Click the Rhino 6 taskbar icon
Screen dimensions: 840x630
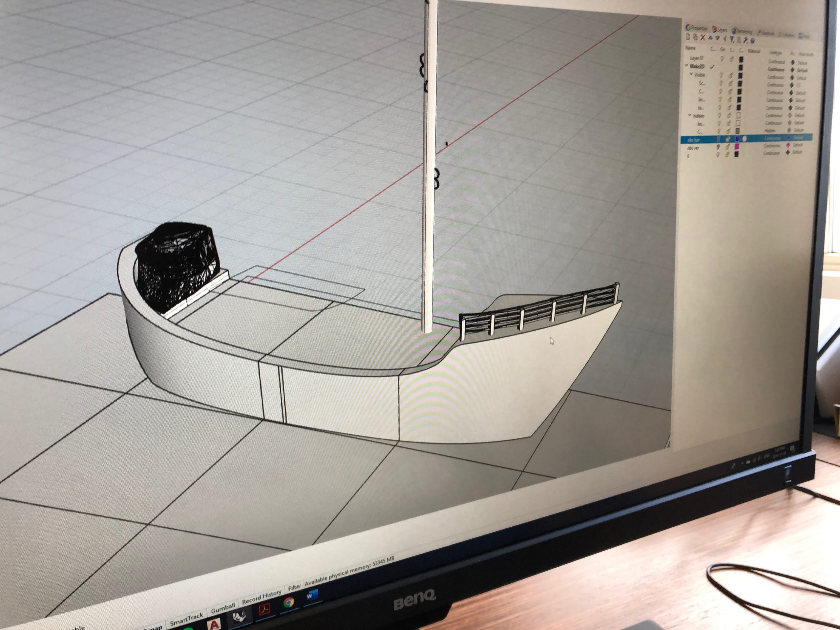(240, 616)
